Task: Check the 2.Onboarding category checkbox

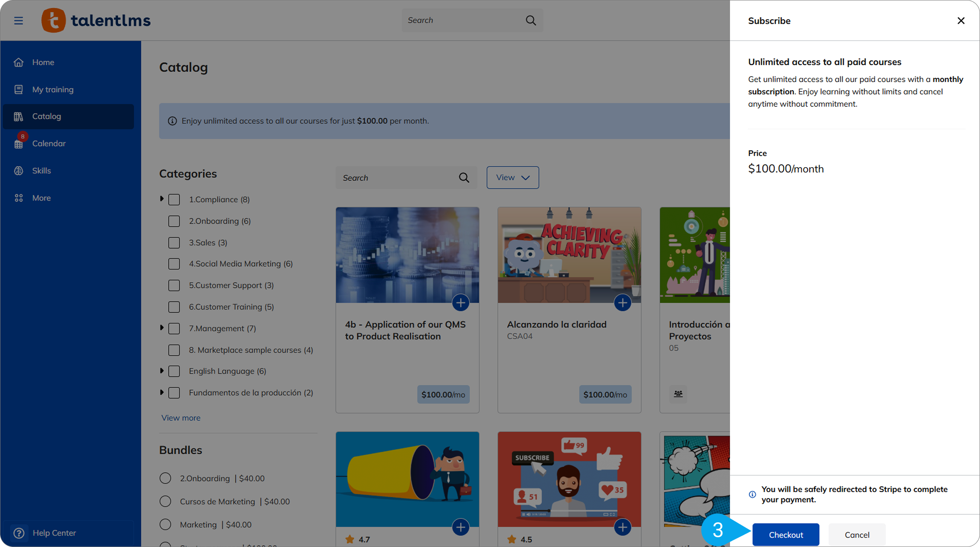Action: tap(174, 221)
